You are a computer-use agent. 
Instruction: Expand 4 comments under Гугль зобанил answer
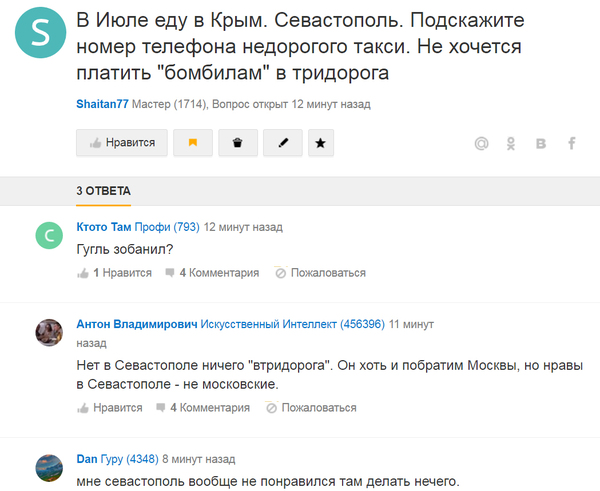point(212,273)
